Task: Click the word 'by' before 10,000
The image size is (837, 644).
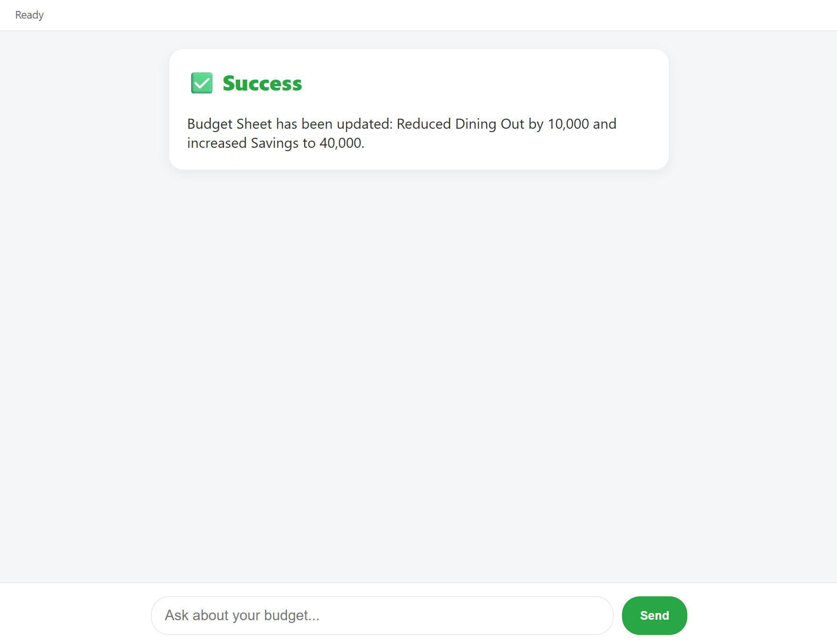Action: pyautogui.click(x=536, y=124)
